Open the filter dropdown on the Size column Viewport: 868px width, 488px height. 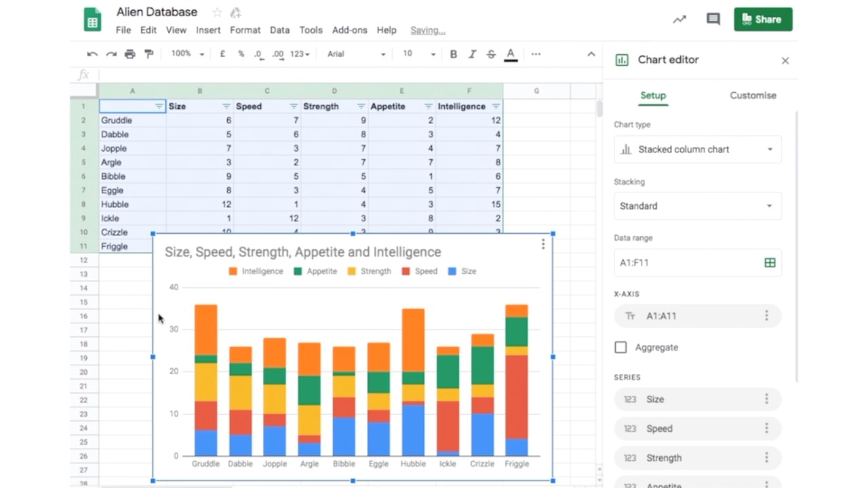pos(225,106)
